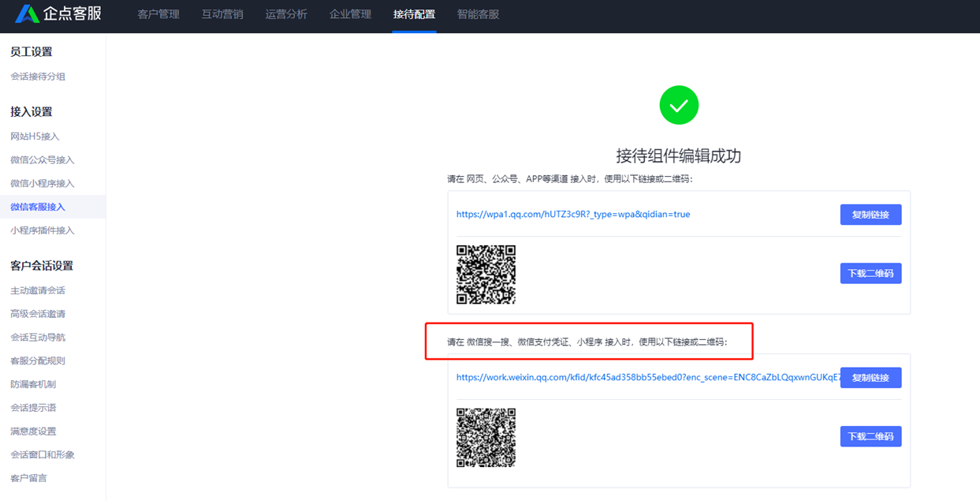Image resolution: width=980 pixels, height=501 pixels.
Task: Open 智能客服 in the top bar
Action: (x=478, y=14)
